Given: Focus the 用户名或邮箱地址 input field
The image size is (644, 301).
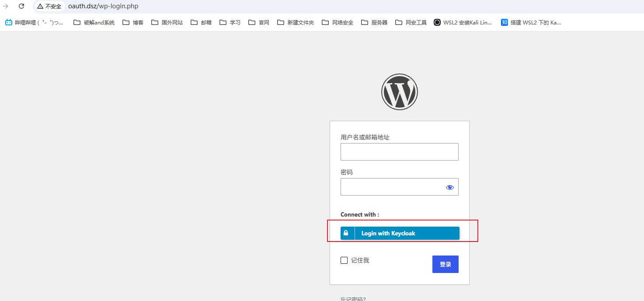Looking at the screenshot, I should pos(399,152).
